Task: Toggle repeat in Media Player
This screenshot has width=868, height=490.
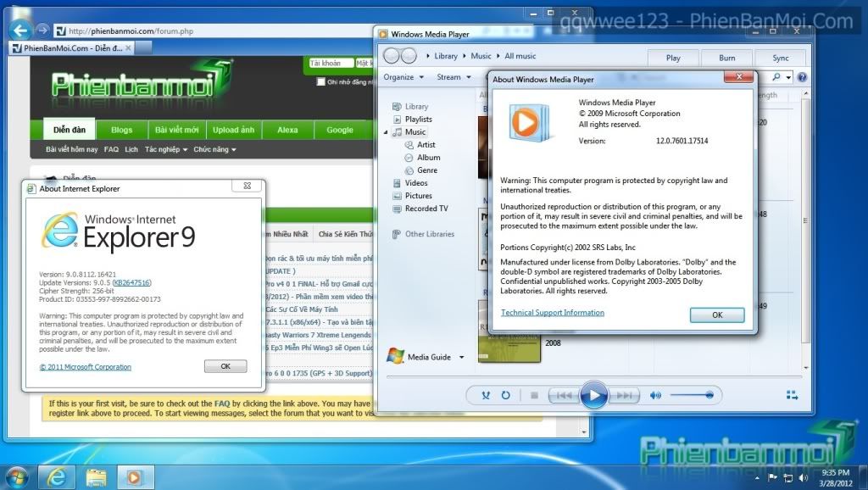Action: pos(505,395)
